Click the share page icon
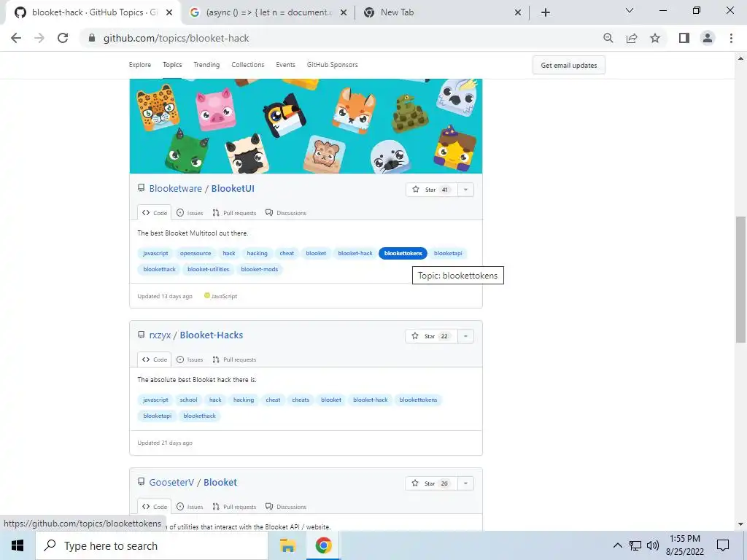Image resolution: width=747 pixels, height=560 pixels. pyautogui.click(x=632, y=38)
